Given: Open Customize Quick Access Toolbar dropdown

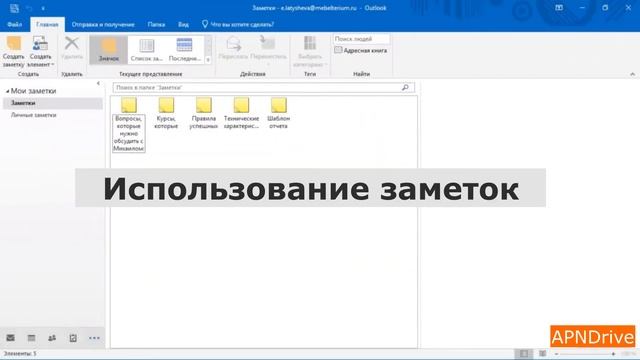Looking at the screenshot, I should point(43,8).
